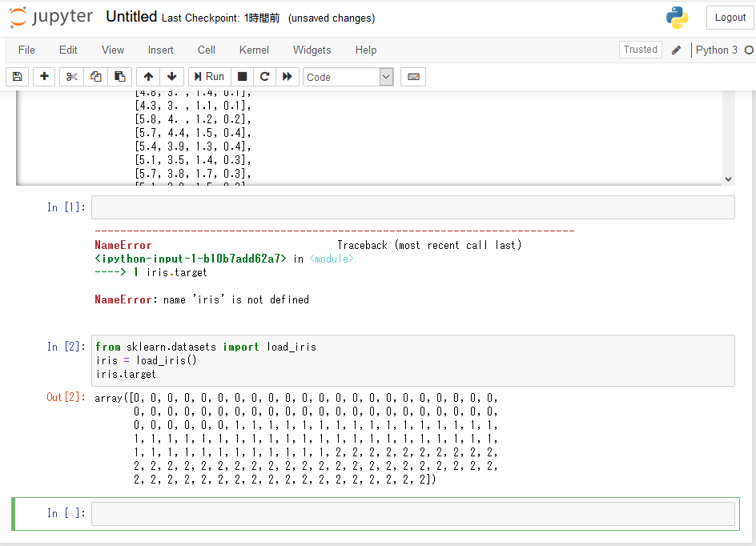Paste cells below icon
756x546 pixels.
(x=119, y=77)
